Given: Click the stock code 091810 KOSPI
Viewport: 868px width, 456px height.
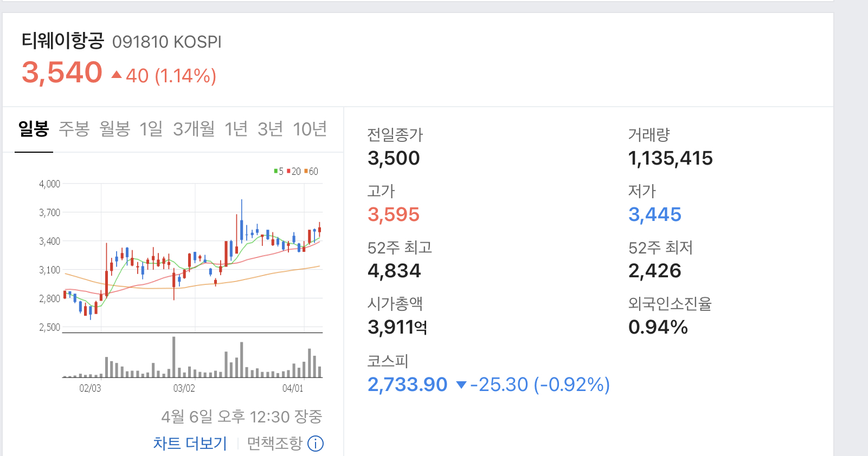Looking at the screenshot, I should coord(167,42).
